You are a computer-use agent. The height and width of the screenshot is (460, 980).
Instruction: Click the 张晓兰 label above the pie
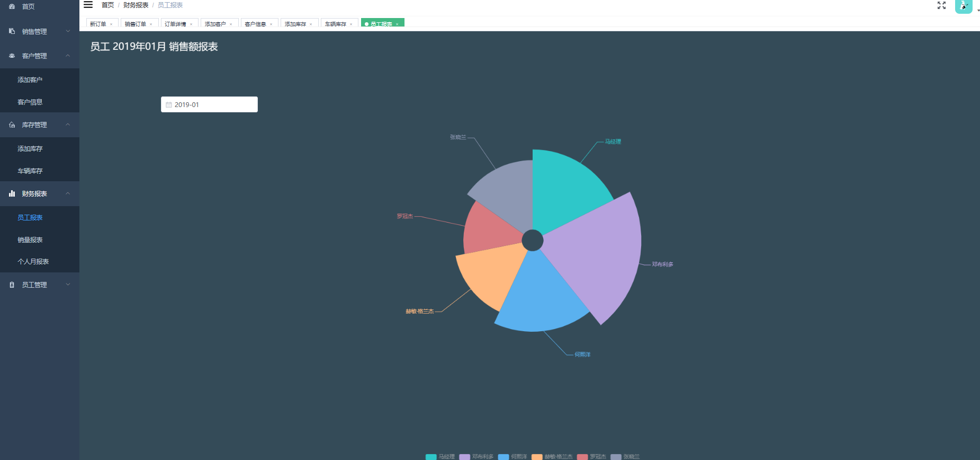[x=458, y=137]
